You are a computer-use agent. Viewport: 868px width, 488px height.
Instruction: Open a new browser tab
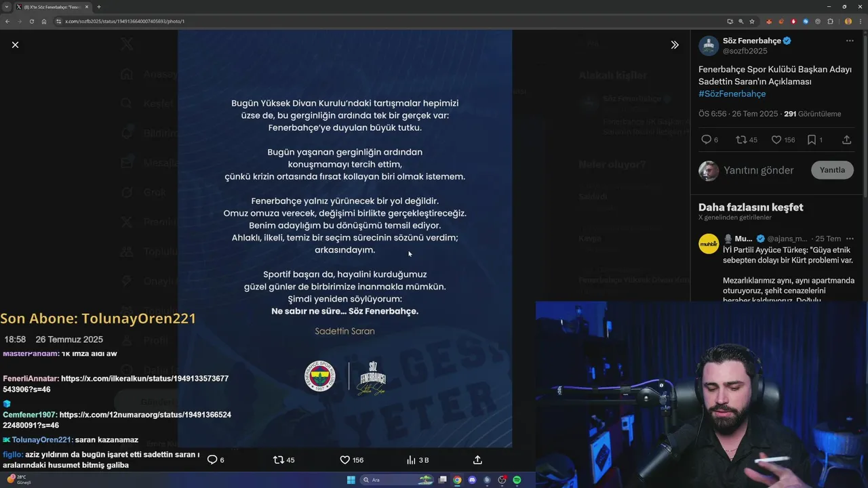[x=99, y=7]
